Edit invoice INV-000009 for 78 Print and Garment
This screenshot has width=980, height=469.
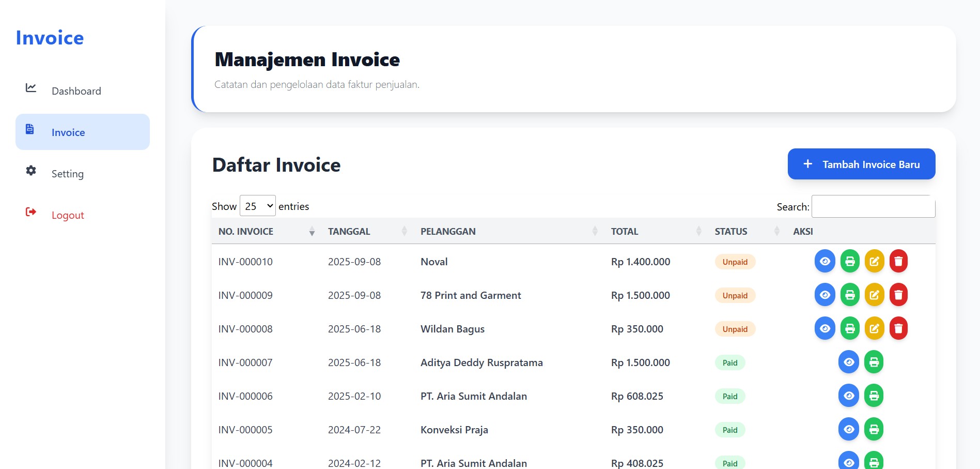874,295
